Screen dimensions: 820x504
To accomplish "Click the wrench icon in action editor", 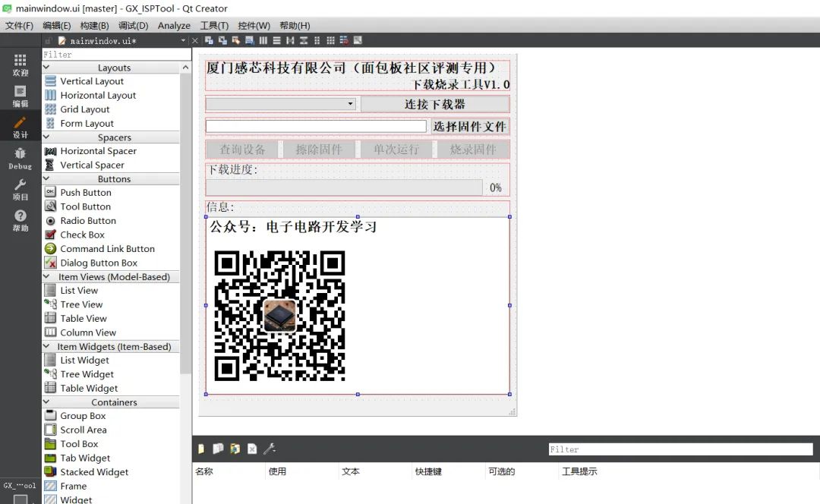I will click(x=269, y=449).
